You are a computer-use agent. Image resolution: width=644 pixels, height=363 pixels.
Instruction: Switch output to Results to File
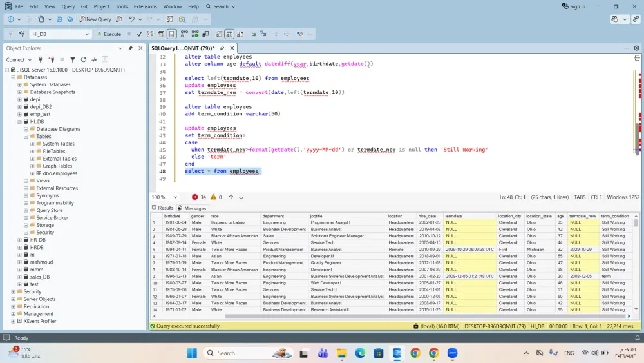pyautogui.click(x=240, y=34)
